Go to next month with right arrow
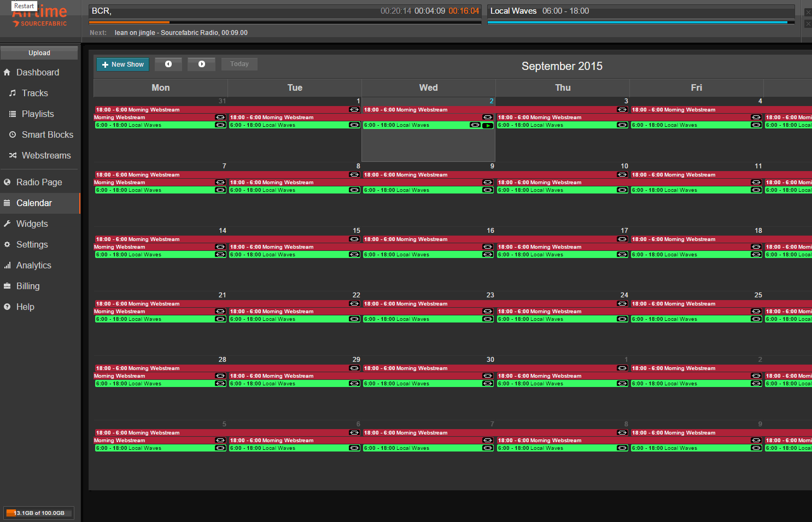The width and height of the screenshot is (812, 522). [201, 64]
